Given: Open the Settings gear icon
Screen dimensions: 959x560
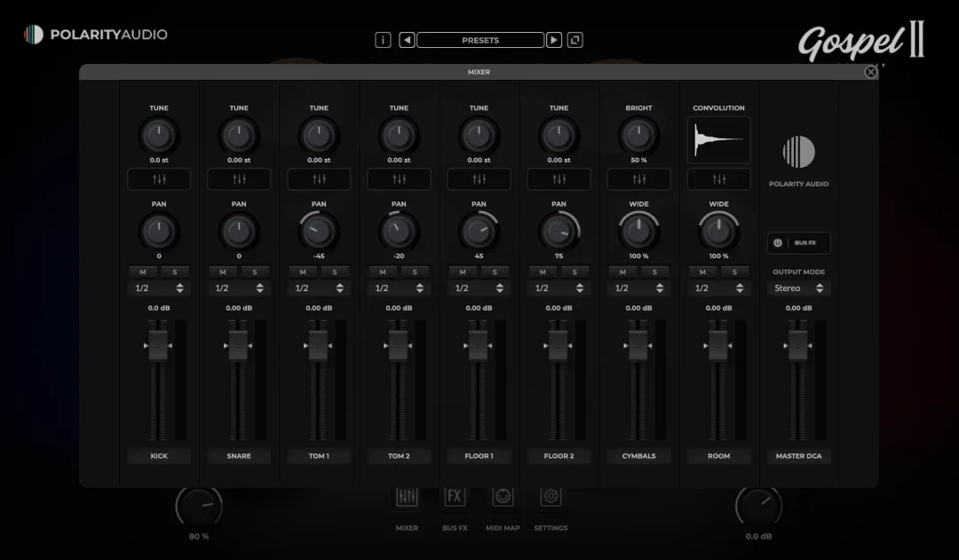Looking at the screenshot, I should (551, 497).
